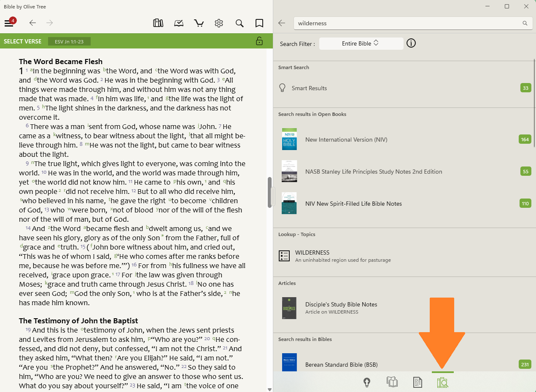Click Search results in Open Books header

[312, 114]
